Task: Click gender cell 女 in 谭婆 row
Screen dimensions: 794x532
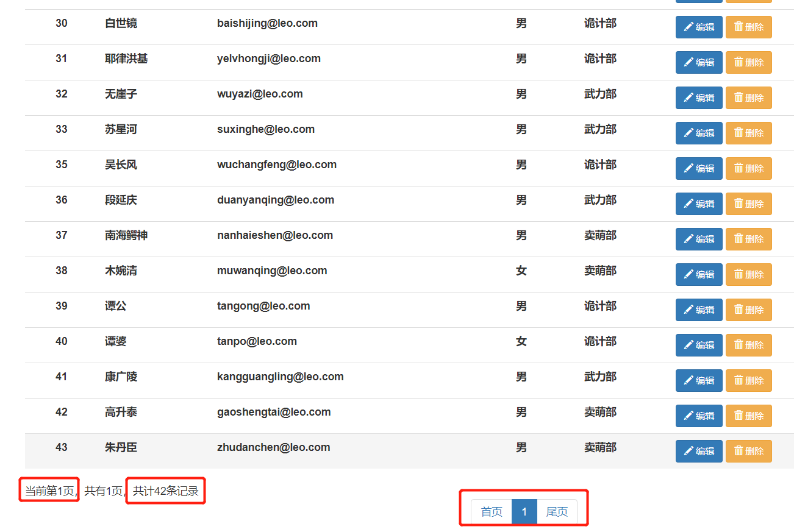Action: coord(521,341)
